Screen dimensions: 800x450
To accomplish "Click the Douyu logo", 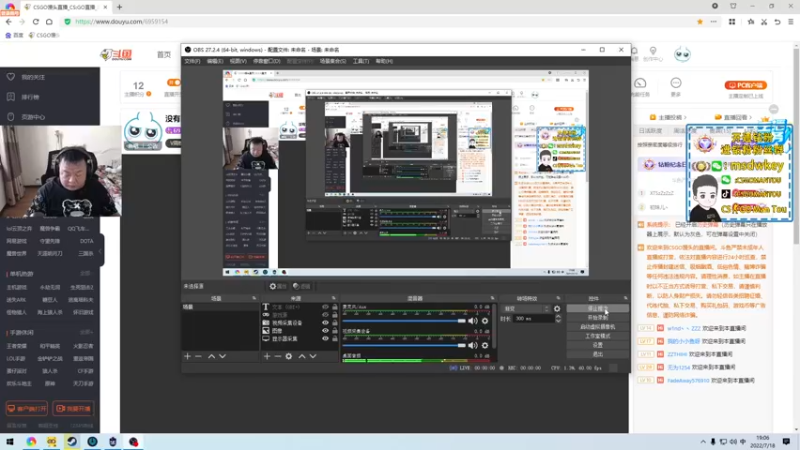I will (x=117, y=55).
